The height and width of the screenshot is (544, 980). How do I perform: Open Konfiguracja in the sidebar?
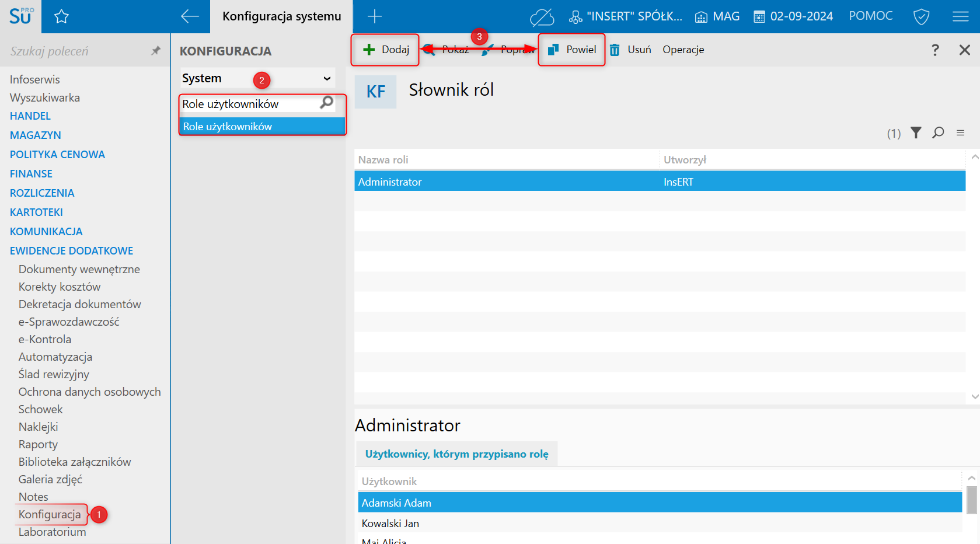click(x=50, y=514)
